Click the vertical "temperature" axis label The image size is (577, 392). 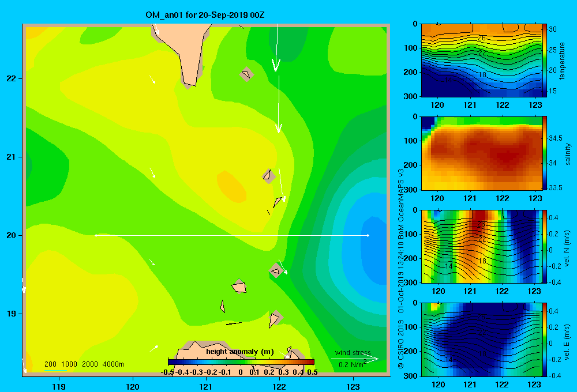[x=562, y=61]
